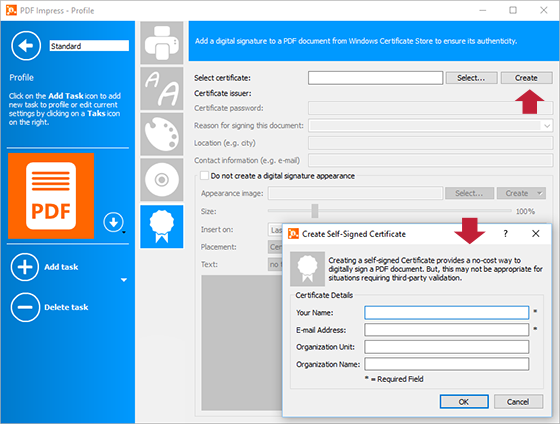This screenshot has width=560, height=424.
Task: Confirm the dialog with OK
Action: [x=464, y=402]
